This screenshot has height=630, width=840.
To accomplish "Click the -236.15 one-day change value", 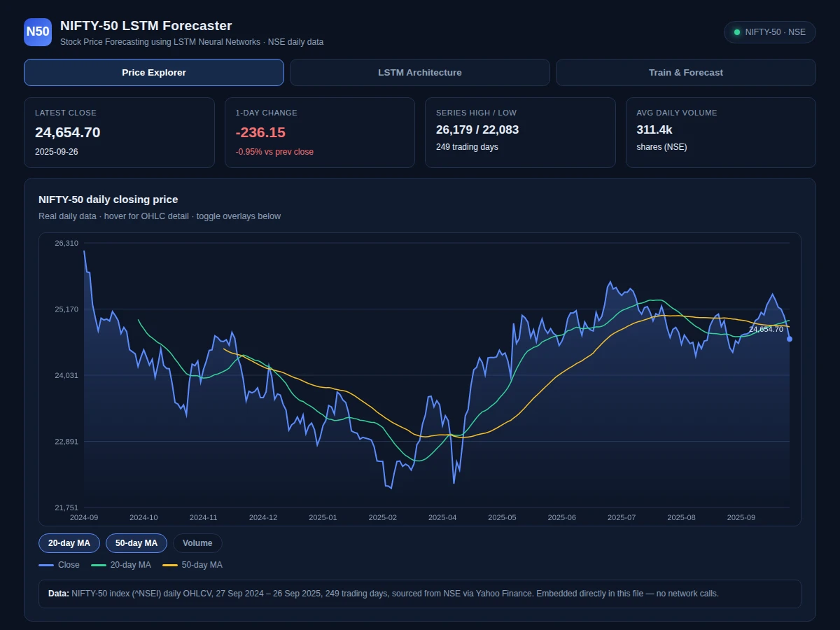I will [260, 132].
